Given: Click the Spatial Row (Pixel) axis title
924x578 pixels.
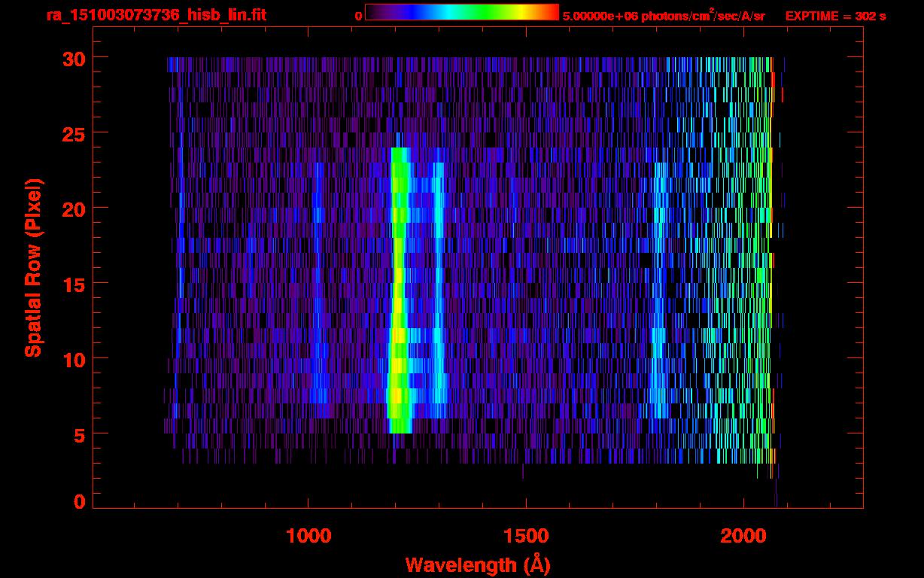Looking at the screenshot, I should pos(33,267).
